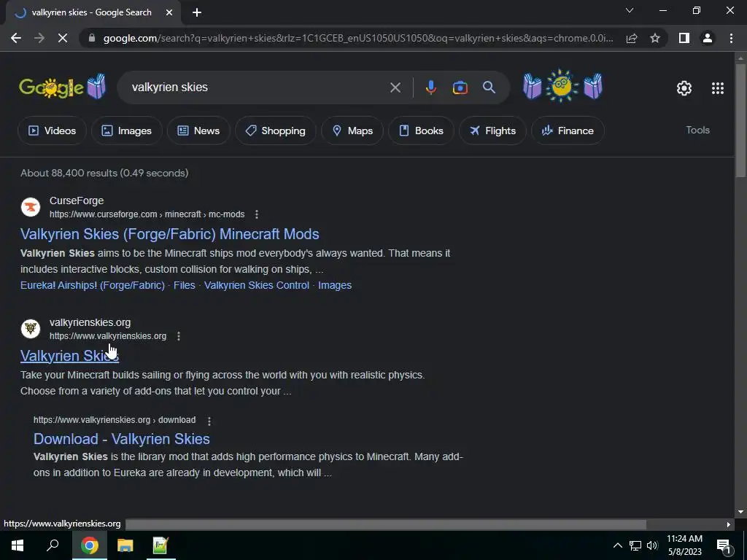Click the horizontal scrollbar thumb
Viewport: 747px width, 560px height.
(385, 524)
